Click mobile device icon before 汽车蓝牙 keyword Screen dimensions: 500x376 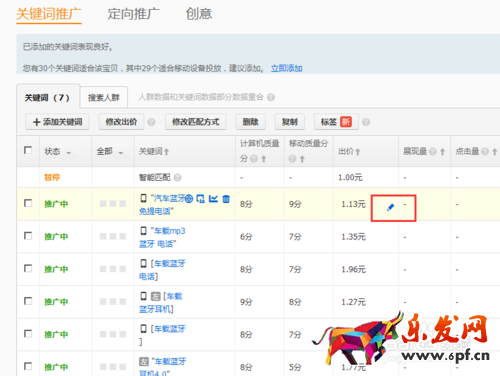(143, 198)
